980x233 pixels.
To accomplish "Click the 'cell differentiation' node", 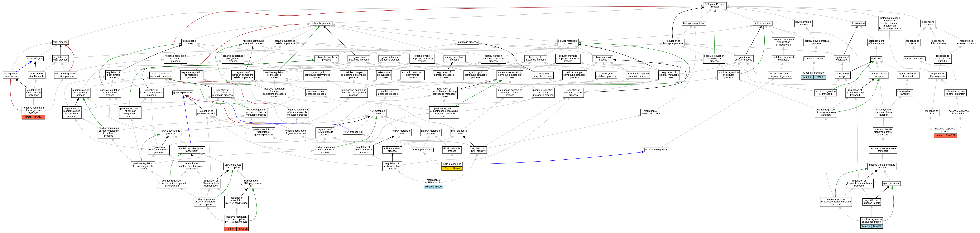I will coord(814,59).
